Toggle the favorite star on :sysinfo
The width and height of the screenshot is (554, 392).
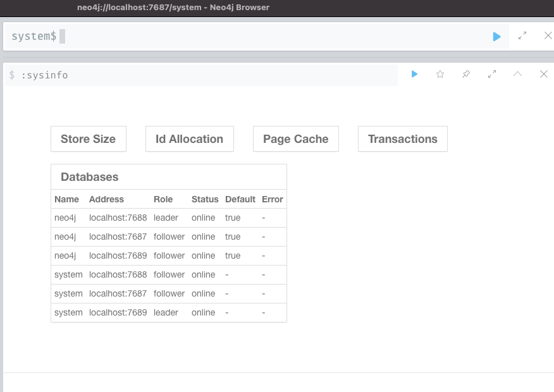[440, 74]
